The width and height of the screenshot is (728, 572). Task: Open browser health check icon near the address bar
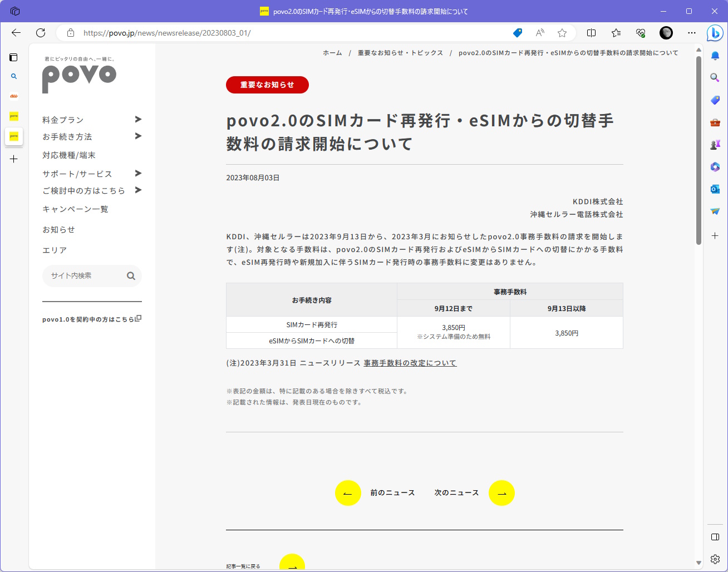pyautogui.click(x=641, y=33)
